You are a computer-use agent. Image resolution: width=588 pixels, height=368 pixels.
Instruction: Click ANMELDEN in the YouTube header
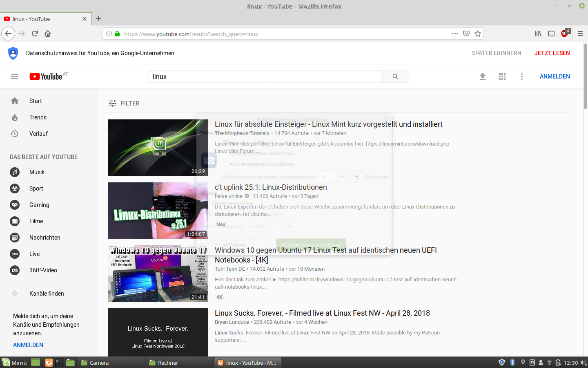coord(555,76)
